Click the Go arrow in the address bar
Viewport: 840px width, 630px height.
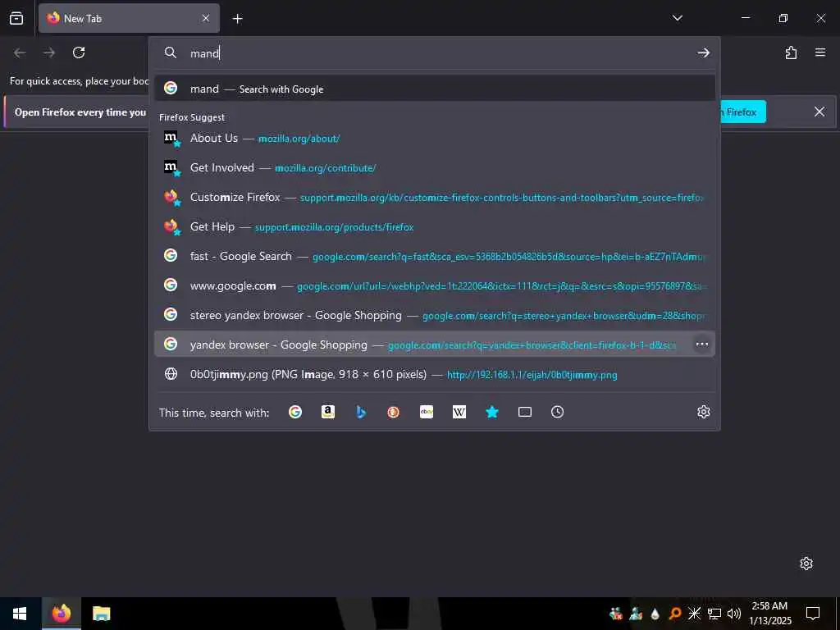pyautogui.click(x=703, y=53)
